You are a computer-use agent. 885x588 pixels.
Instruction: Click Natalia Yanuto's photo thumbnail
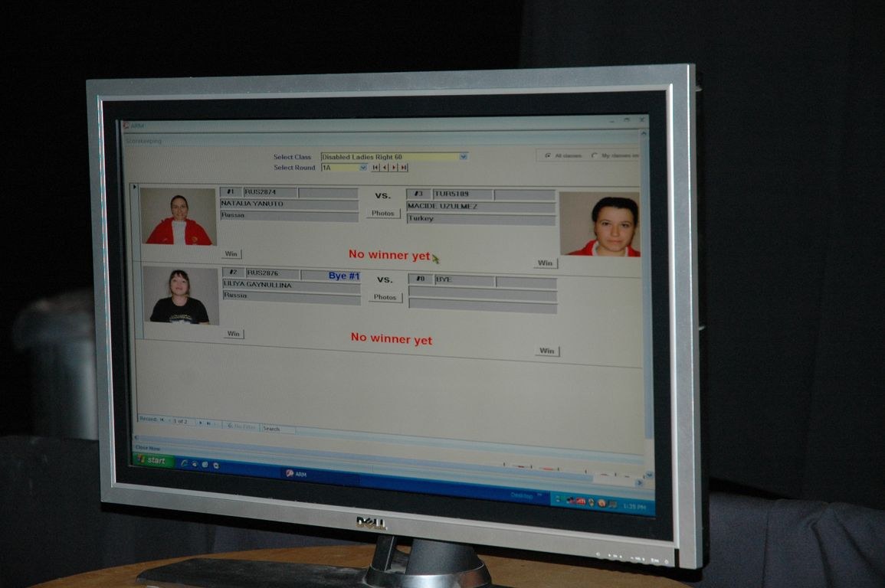[x=179, y=217]
